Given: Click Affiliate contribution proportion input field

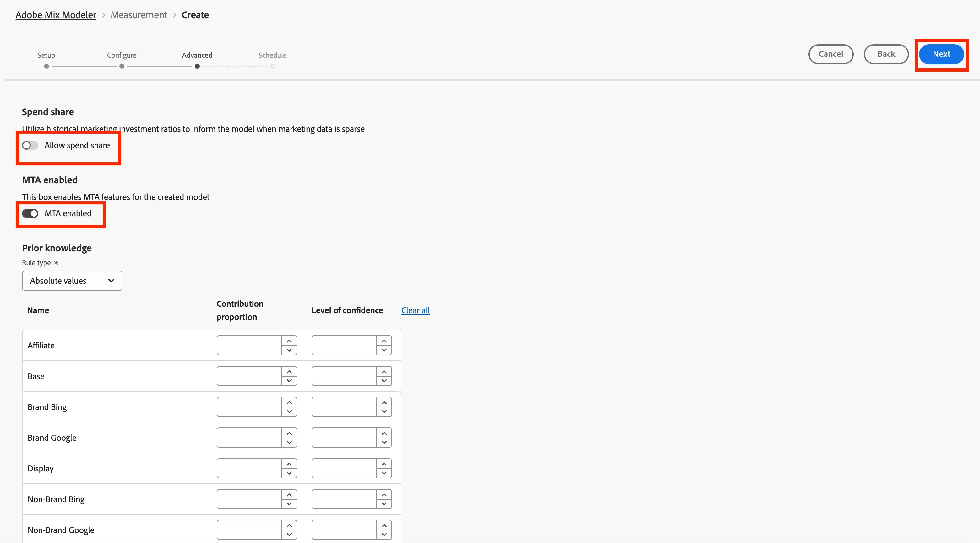Looking at the screenshot, I should click(250, 345).
